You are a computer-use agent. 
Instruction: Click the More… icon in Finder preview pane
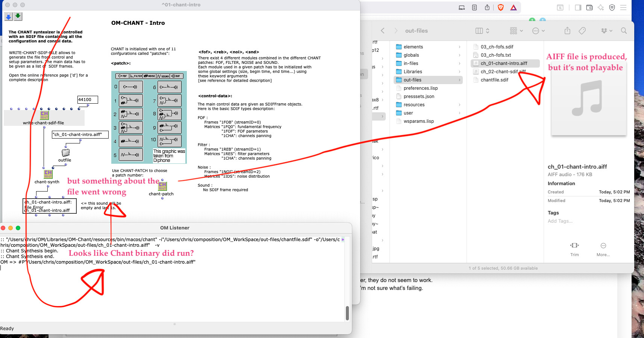click(603, 246)
